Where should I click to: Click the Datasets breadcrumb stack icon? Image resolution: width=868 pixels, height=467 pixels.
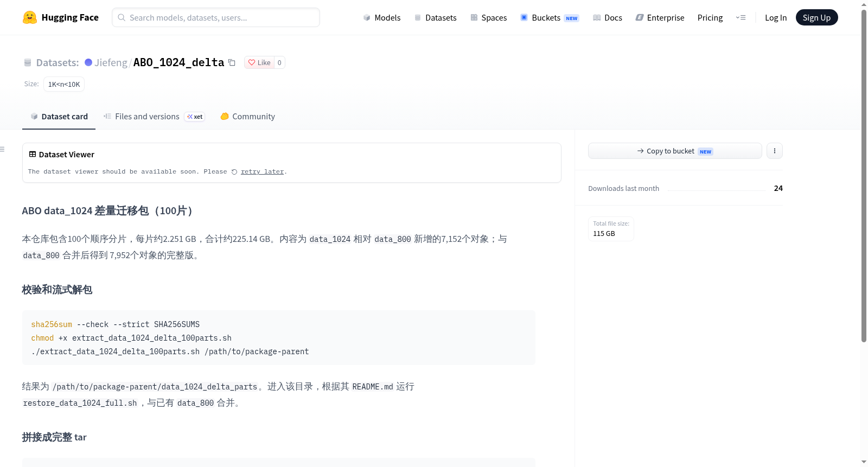point(28,62)
